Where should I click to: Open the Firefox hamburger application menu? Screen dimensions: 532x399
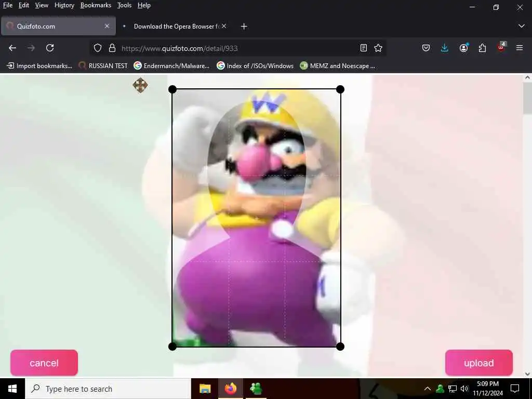pos(520,48)
